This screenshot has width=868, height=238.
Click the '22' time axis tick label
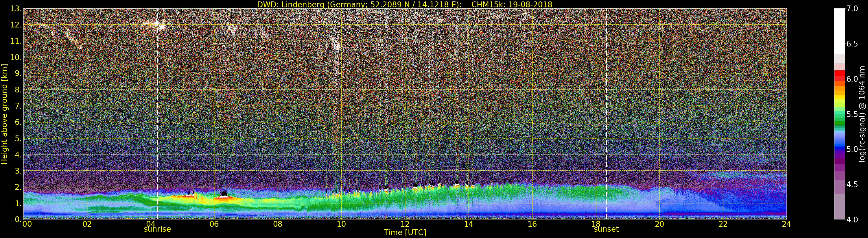(x=723, y=224)
